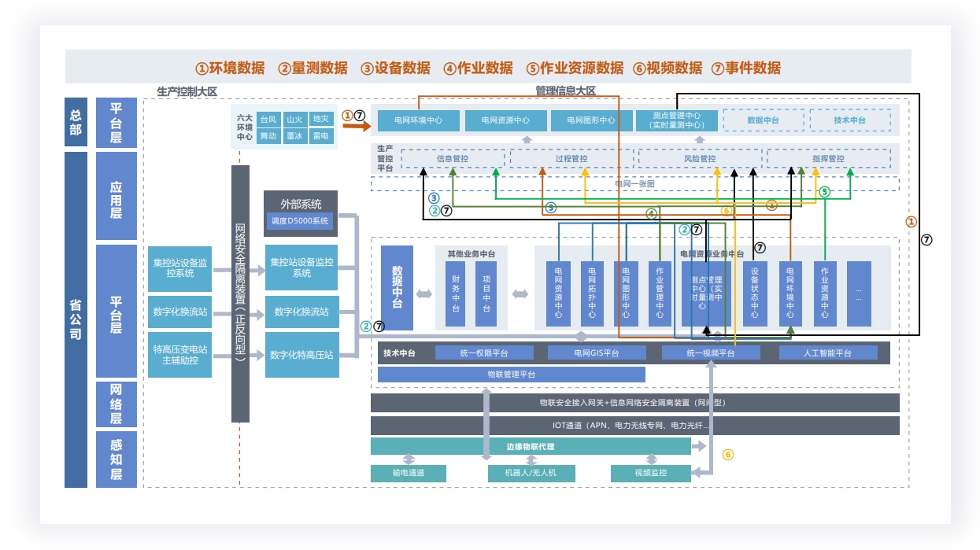This screenshot has width=980, height=550.
Task: Click the orange arrow pointing to 电网环境中心
Action: coord(355,124)
